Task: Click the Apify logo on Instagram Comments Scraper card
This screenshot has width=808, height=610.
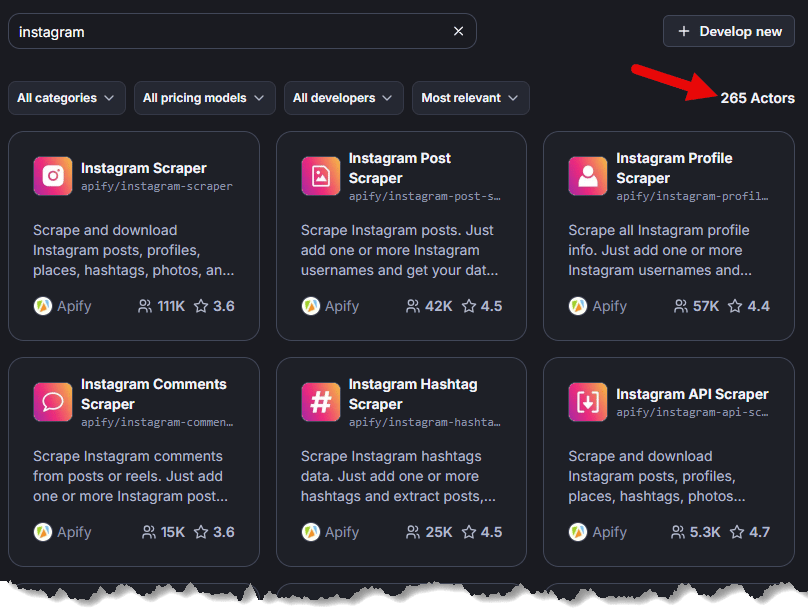Action: click(x=43, y=532)
